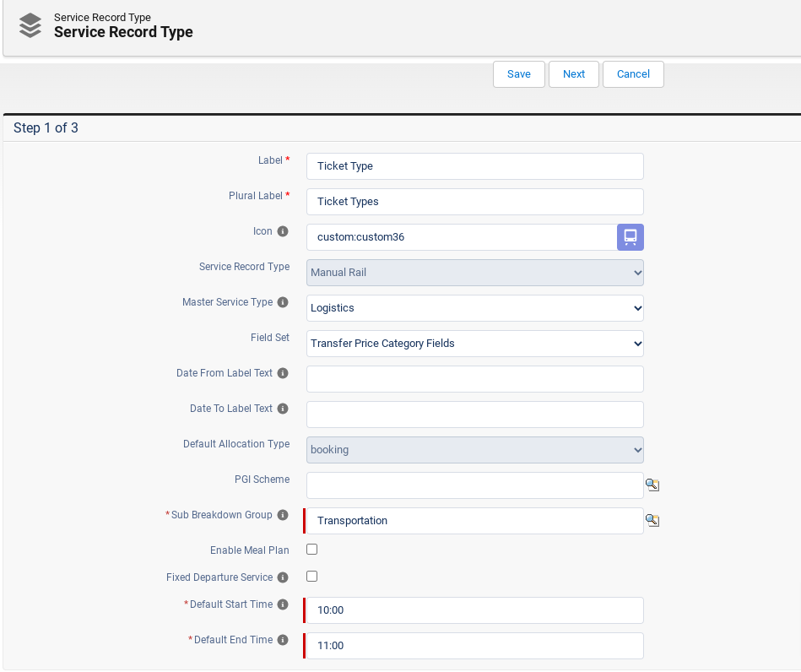Viewport: 801px width, 672px height.
Task: Open the Default Allocation Type dropdown
Action: point(474,450)
